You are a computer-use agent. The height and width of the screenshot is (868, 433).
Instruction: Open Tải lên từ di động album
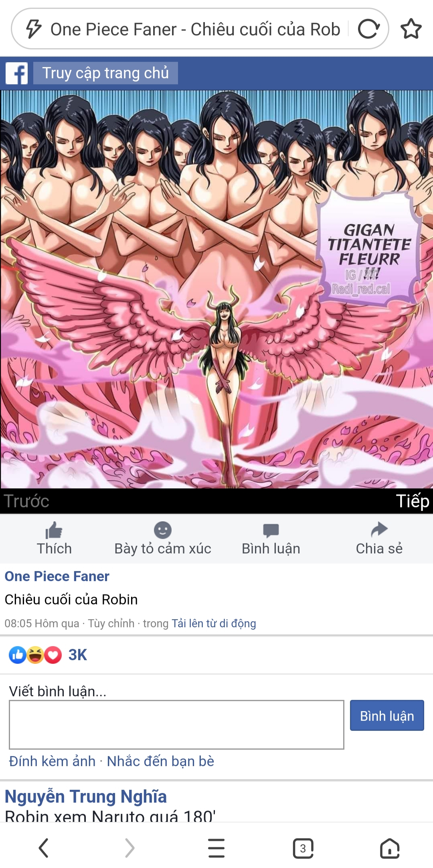pyautogui.click(x=214, y=623)
